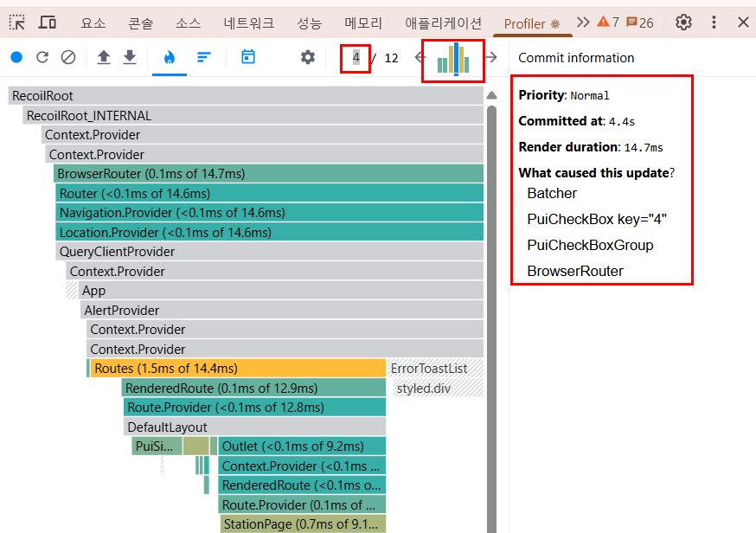Image resolution: width=756 pixels, height=533 pixels.
Task: Select Batcher in update causes
Action: click(x=552, y=193)
